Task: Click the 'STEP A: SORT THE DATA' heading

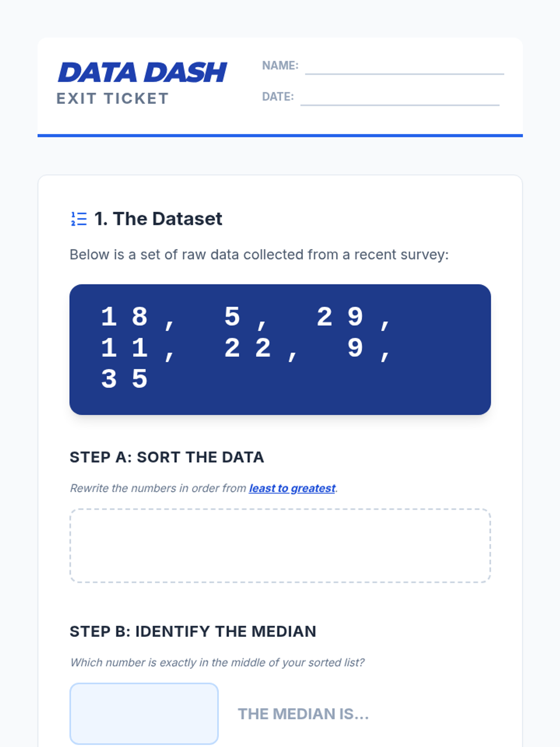Action: tap(167, 457)
